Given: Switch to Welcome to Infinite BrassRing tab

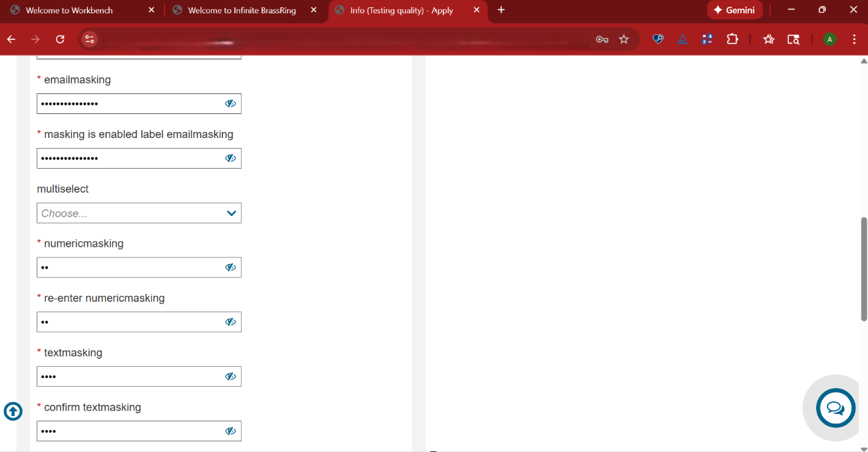Looking at the screenshot, I should tap(241, 10).
